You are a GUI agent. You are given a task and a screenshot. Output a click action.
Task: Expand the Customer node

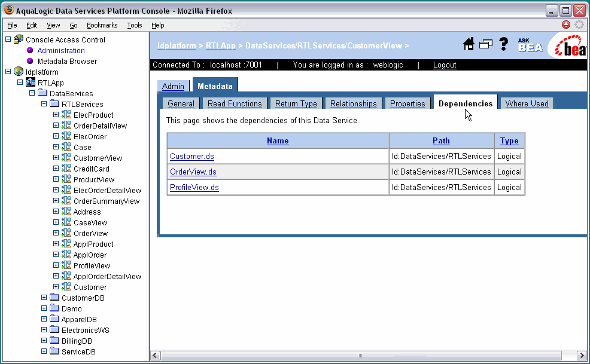coord(56,286)
